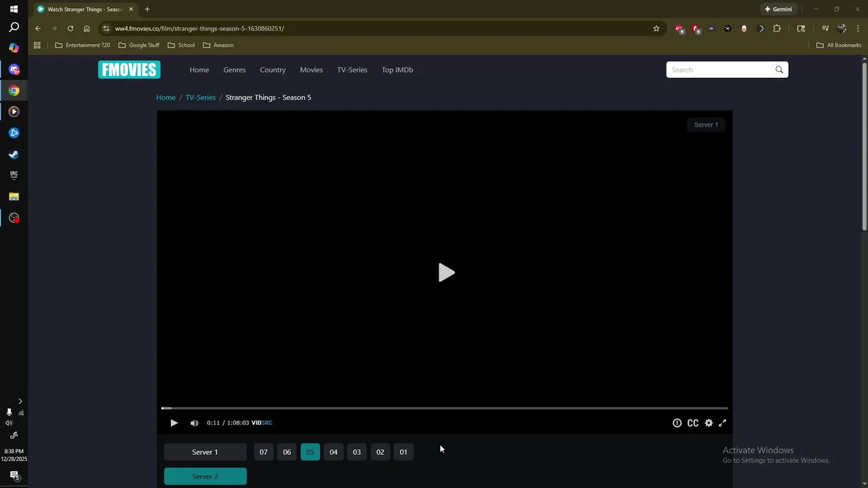This screenshot has height=488, width=868.
Task: Open the Chrome three-dot menu
Action: click(x=858, y=28)
